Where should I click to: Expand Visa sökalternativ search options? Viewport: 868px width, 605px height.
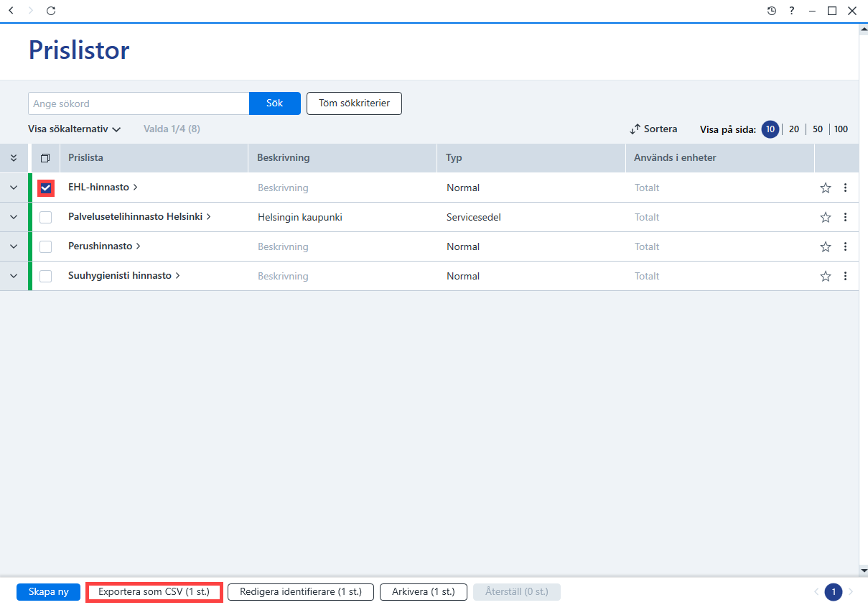coord(75,129)
